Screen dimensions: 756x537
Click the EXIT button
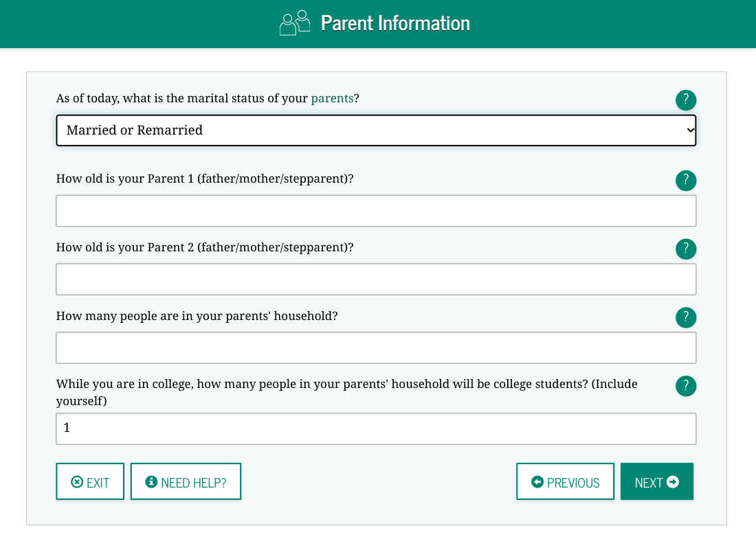click(90, 481)
